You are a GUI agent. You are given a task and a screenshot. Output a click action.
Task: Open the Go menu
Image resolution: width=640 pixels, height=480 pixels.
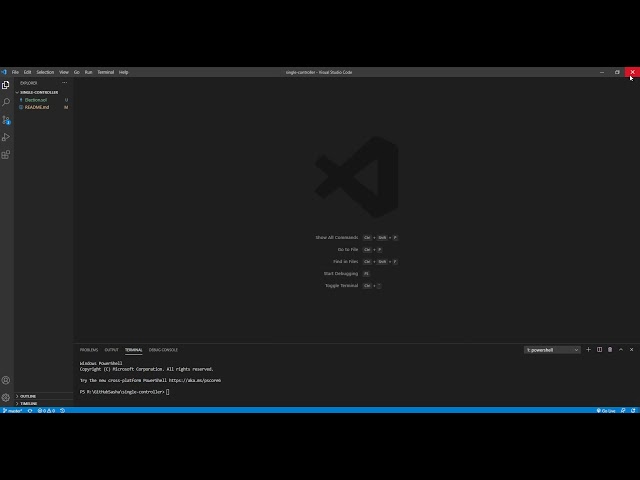[x=77, y=72]
